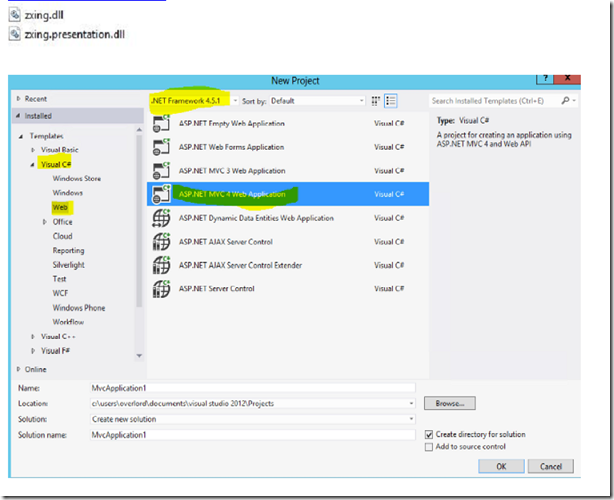Collapse the Installed section
The height and width of the screenshot is (500, 614).
tap(18, 116)
